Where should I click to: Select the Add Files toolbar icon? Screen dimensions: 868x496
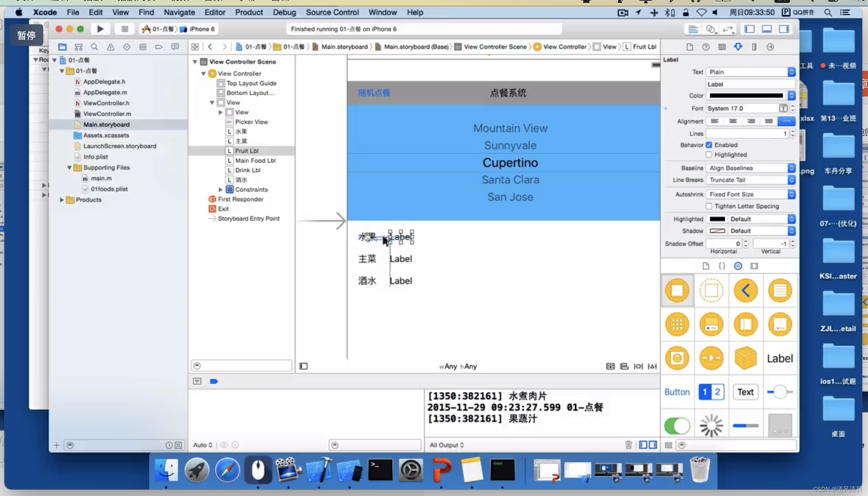click(56, 445)
